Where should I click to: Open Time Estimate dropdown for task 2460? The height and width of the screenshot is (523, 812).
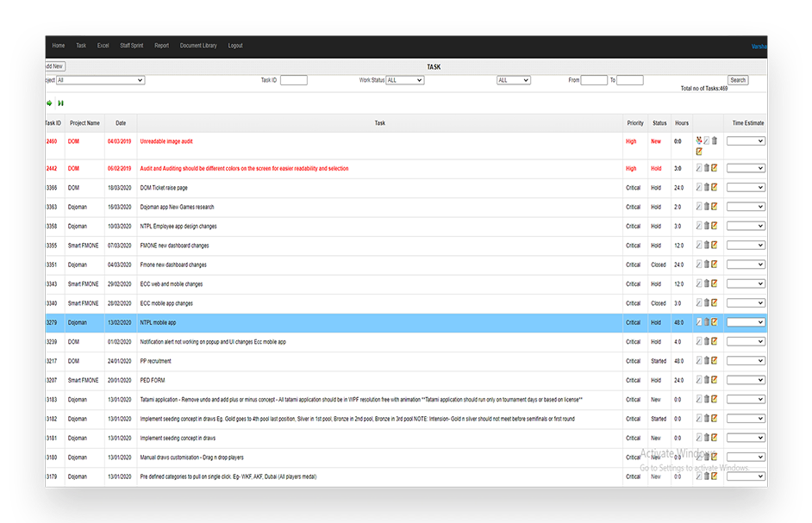coord(746,140)
